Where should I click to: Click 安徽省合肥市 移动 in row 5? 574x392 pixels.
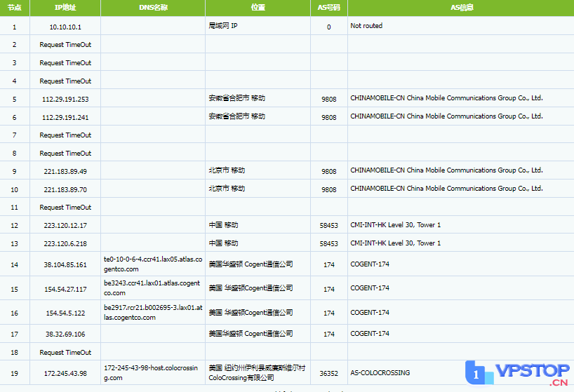[x=237, y=98]
